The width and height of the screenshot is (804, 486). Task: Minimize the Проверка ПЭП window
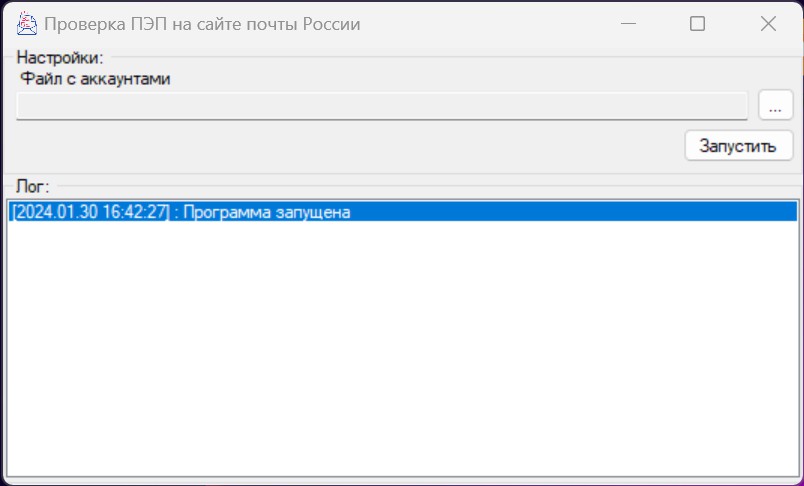[629, 24]
